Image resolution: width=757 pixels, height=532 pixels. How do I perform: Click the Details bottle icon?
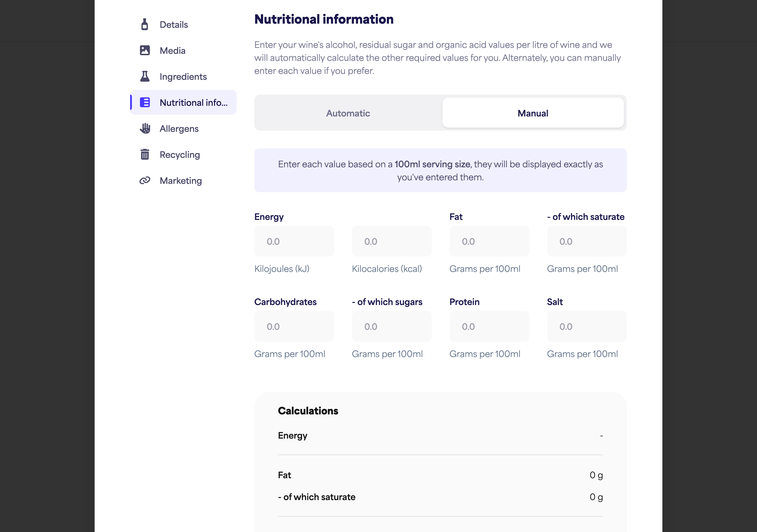pos(144,25)
